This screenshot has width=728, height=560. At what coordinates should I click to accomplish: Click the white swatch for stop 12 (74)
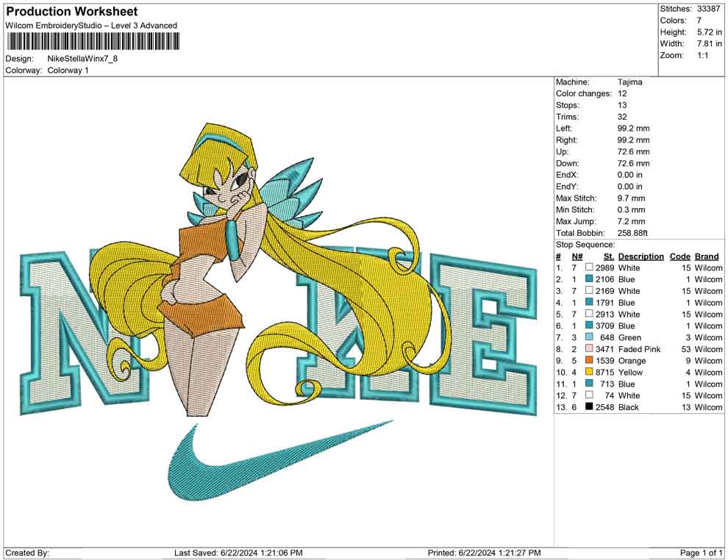(x=589, y=395)
